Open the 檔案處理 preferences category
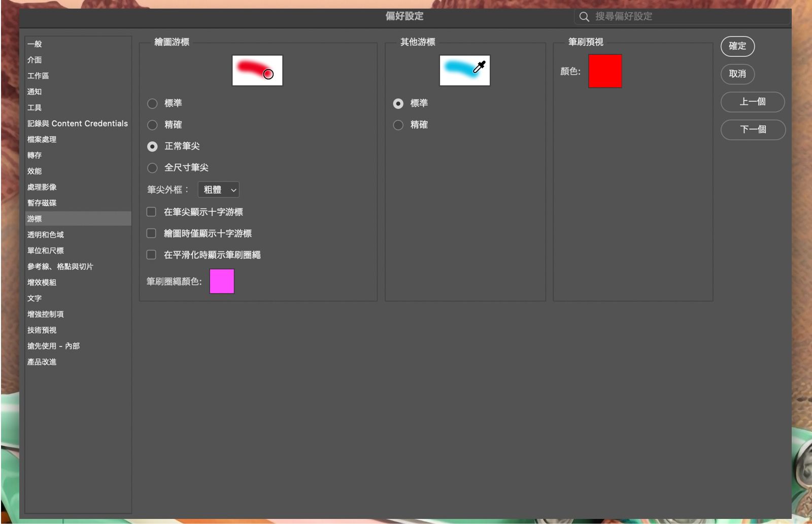Screen dimensions: 812x524 pos(78,139)
